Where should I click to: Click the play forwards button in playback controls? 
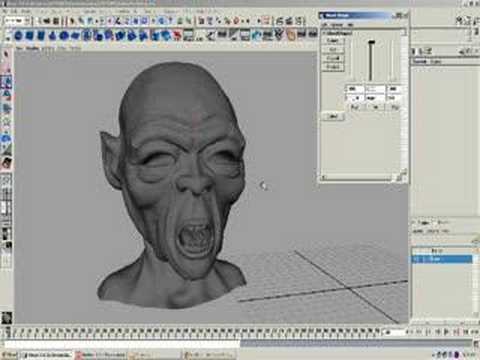click(x=447, y=332)
